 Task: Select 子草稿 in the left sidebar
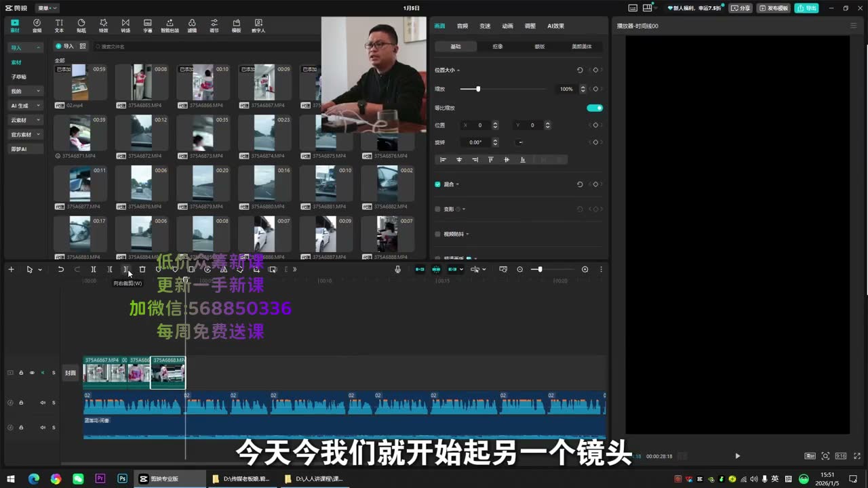coord(18,77)
